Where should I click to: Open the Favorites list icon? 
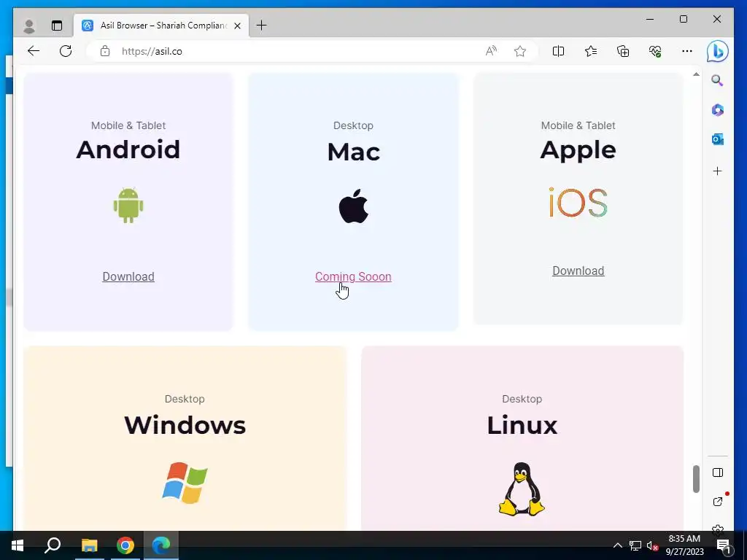pyautogui.click(x=591, y=51)
